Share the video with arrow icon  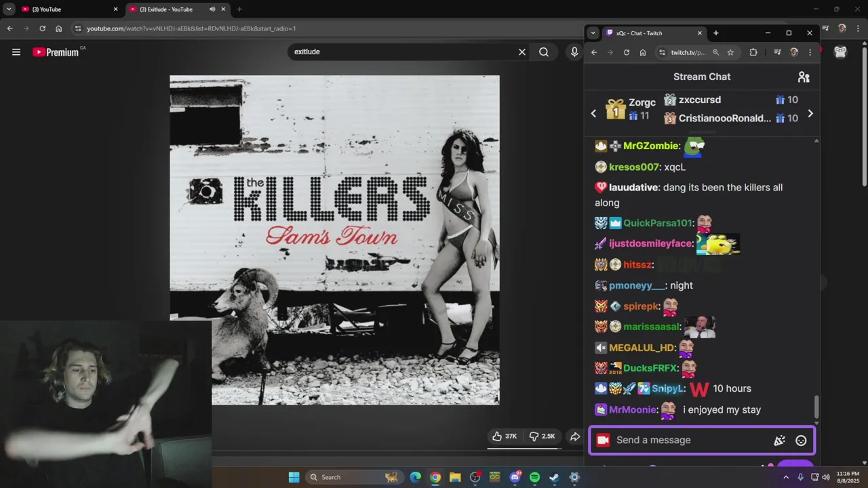coord(575,436)
